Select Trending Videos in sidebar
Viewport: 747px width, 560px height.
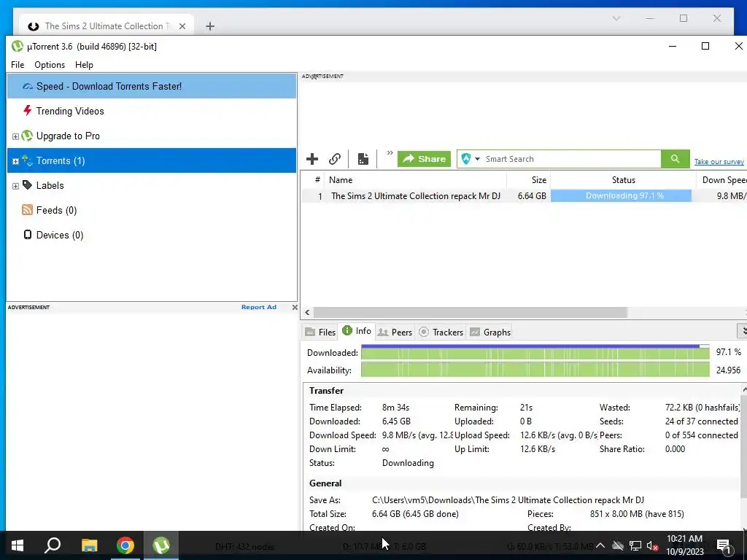point(152,111)
